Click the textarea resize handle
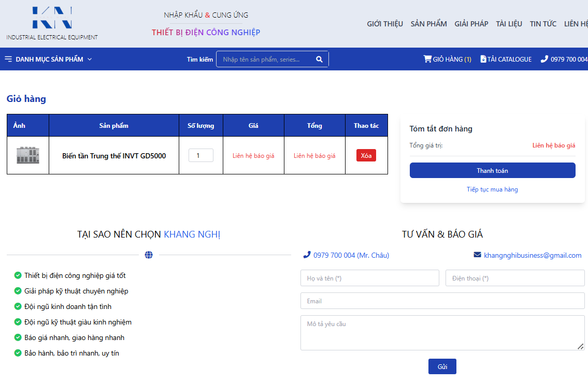The height and width of the screenshot is (383, 588). [x=581, y=347]
